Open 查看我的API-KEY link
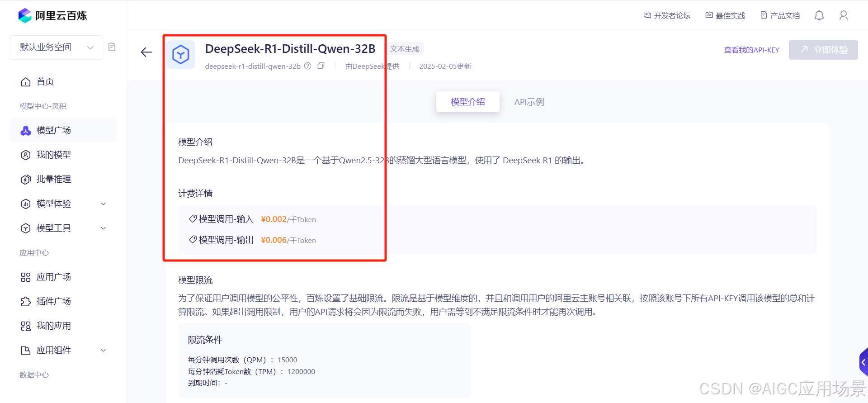Viewport: 868px width, 403px height. pos(752,50)
